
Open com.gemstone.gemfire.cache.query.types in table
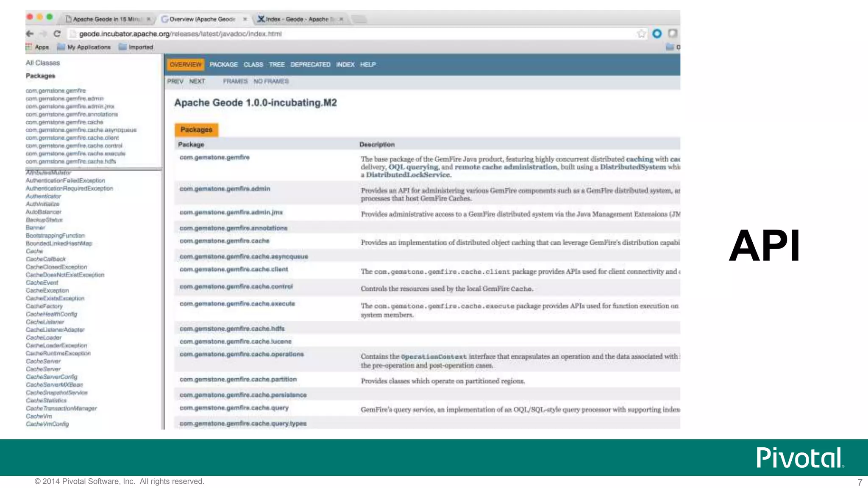243,423
